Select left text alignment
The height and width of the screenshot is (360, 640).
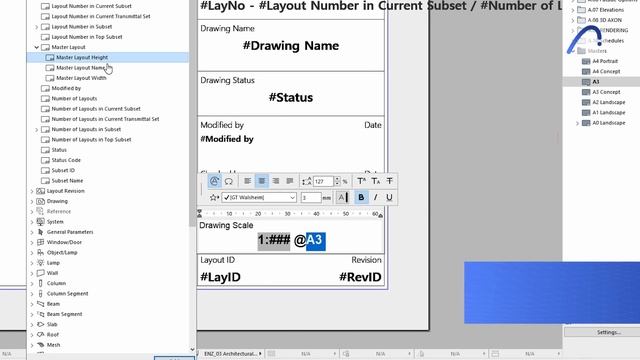coord(248,181)
